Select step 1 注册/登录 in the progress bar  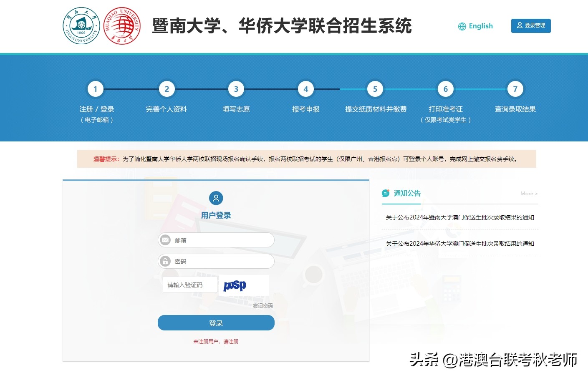[95, 89]
